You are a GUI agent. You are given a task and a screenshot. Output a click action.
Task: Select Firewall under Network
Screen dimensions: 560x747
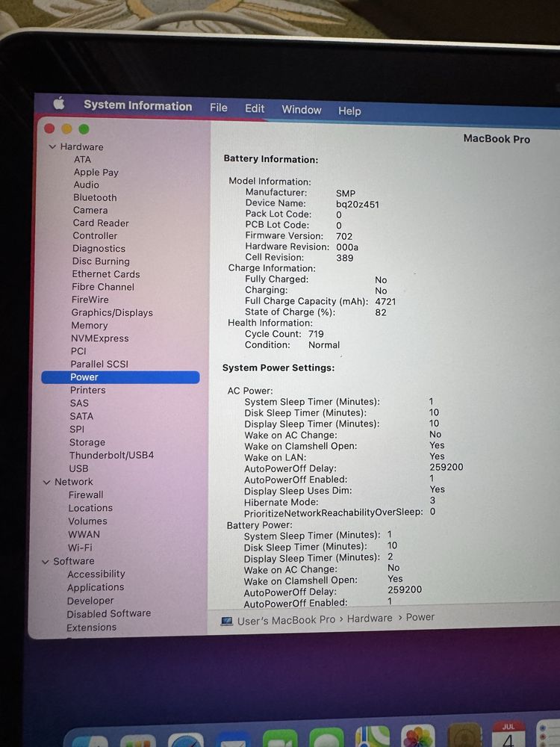(86, 495)
